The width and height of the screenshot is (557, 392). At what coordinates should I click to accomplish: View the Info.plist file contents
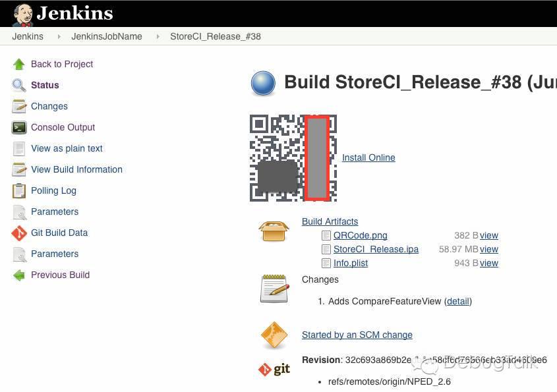[x=488, y=263]
